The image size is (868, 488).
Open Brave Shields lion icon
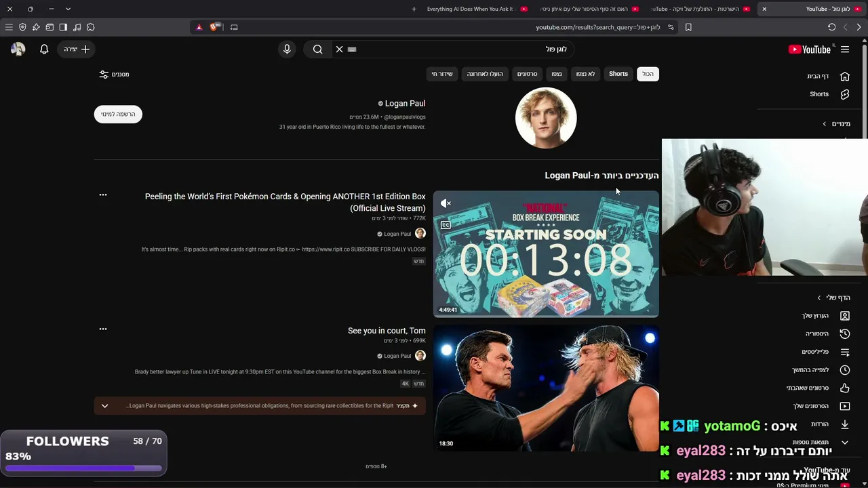click(x=214, y=27)
